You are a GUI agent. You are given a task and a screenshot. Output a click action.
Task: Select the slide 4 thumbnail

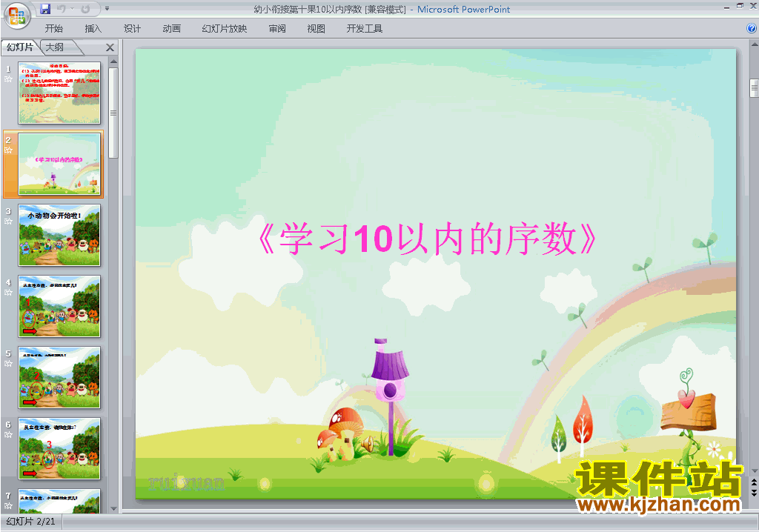point(59,307)
